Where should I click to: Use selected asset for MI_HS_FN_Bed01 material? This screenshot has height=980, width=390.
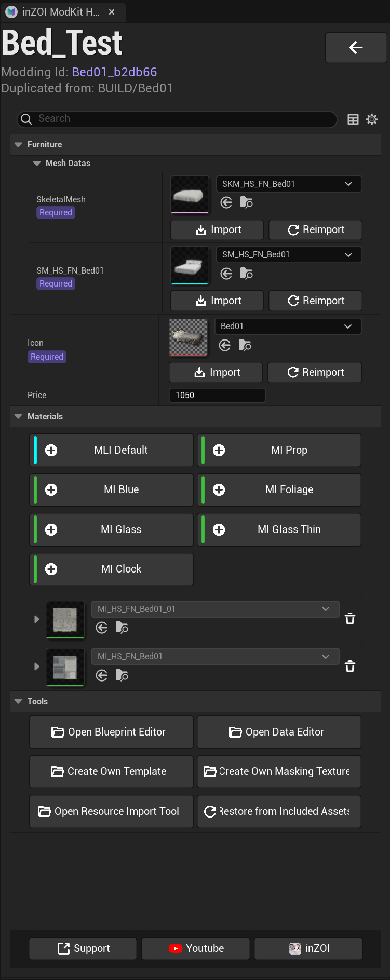click(102, 675)
